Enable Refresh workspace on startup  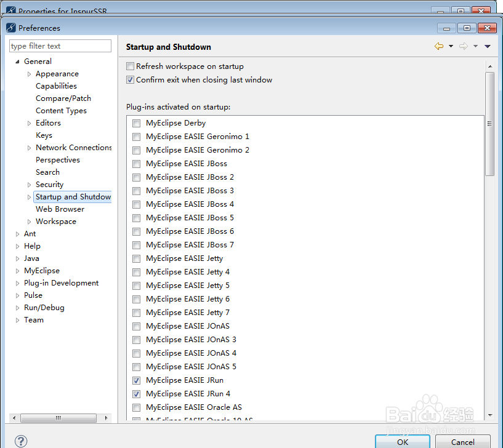point(130,66)
